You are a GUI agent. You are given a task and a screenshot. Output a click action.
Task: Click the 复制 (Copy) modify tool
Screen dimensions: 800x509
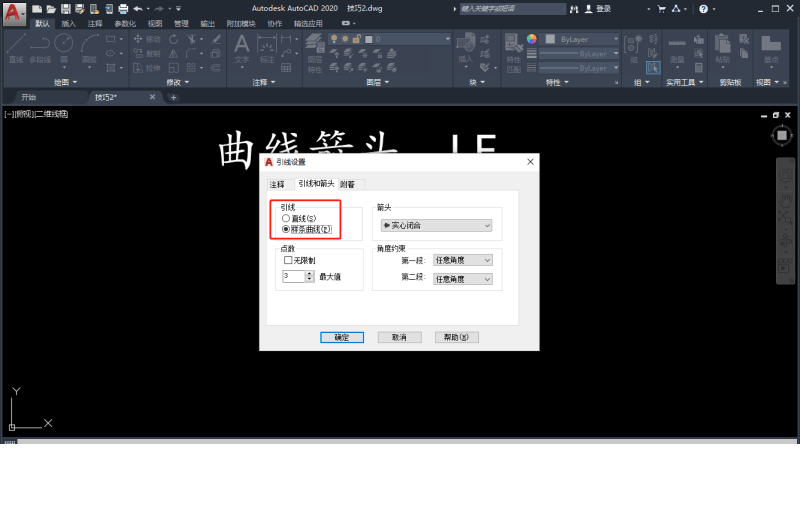147,53
